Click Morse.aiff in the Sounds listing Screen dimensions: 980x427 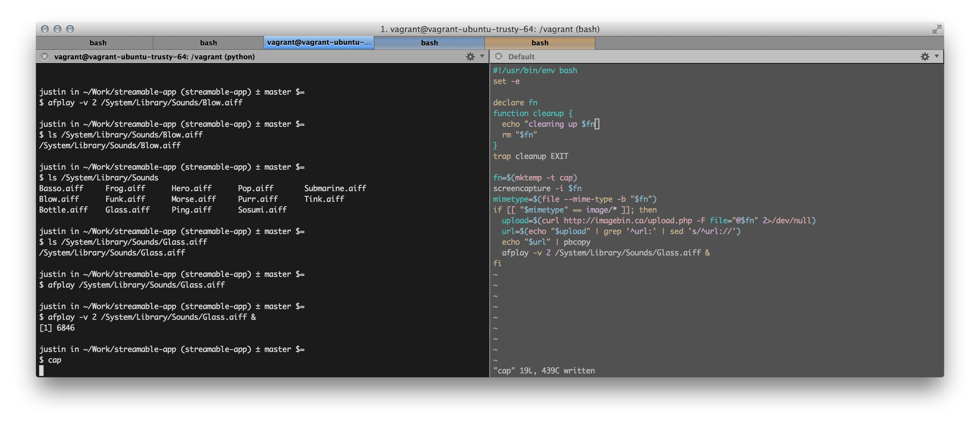coord(194,199)
